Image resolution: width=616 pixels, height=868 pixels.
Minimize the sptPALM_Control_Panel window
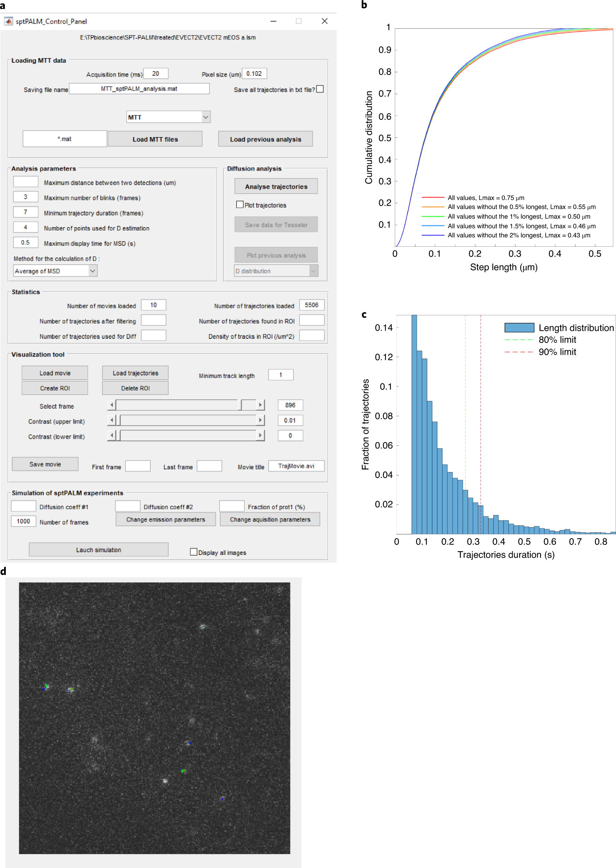click(273, 21)
